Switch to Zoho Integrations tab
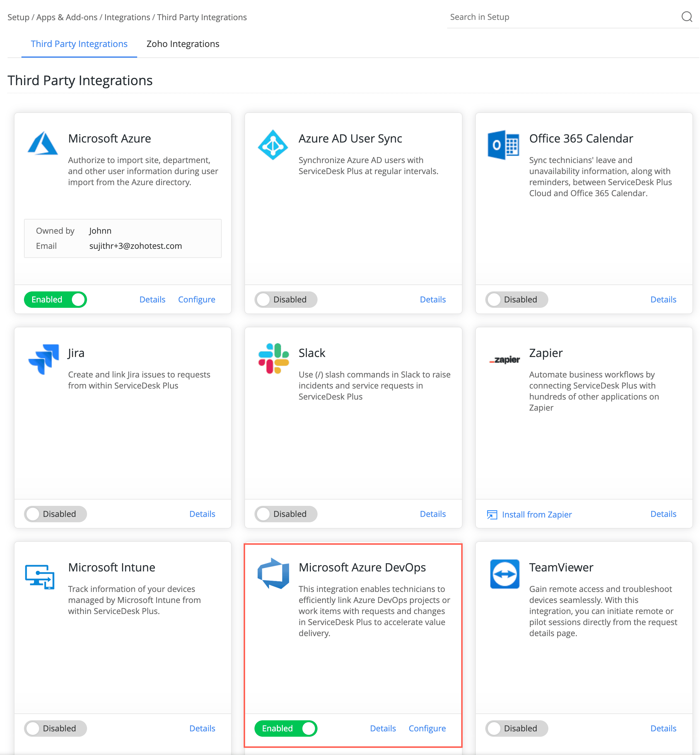 click(183, 44)
